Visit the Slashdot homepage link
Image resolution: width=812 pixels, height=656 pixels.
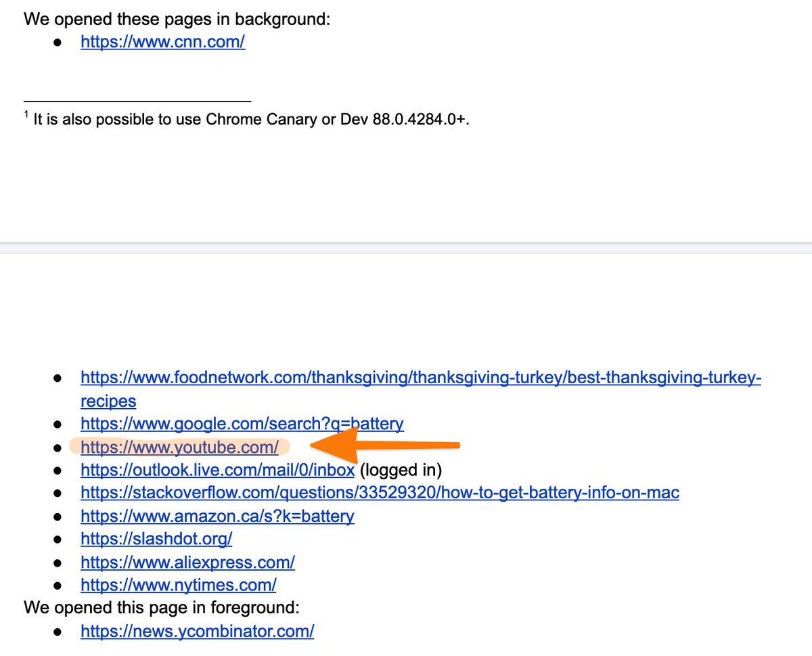point(156,539)
